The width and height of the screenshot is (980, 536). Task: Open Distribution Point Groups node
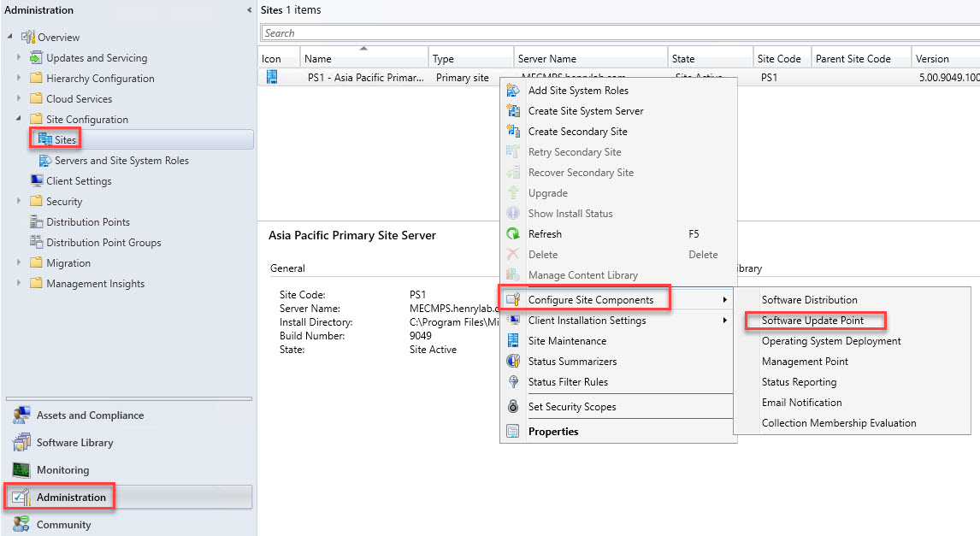pyautogui.click(x=103, y=243)
